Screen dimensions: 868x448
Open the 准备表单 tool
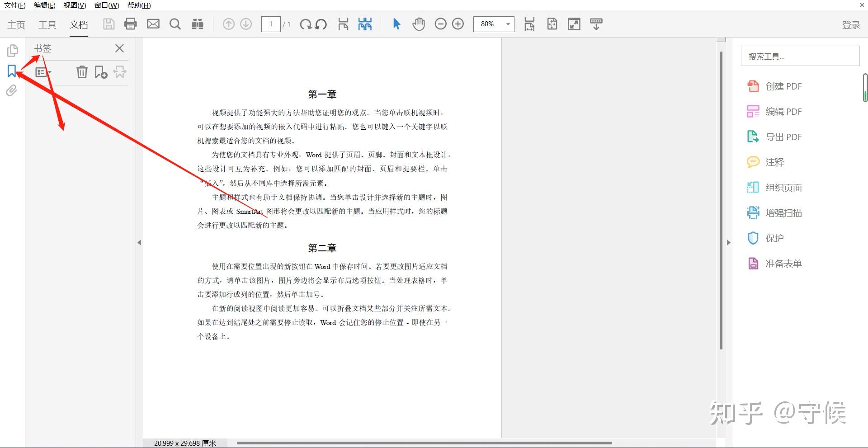pyautogui.click(x=774, y=264)
